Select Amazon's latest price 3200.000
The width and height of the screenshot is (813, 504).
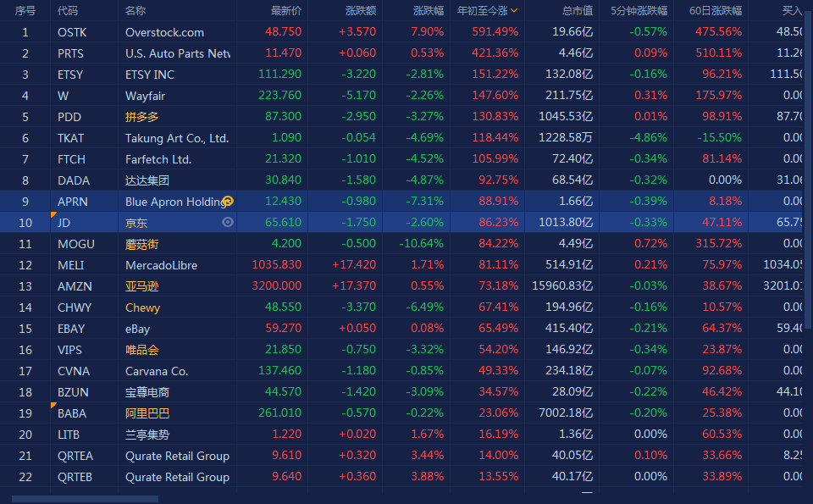pyautogui.click(x=276, y=285)
